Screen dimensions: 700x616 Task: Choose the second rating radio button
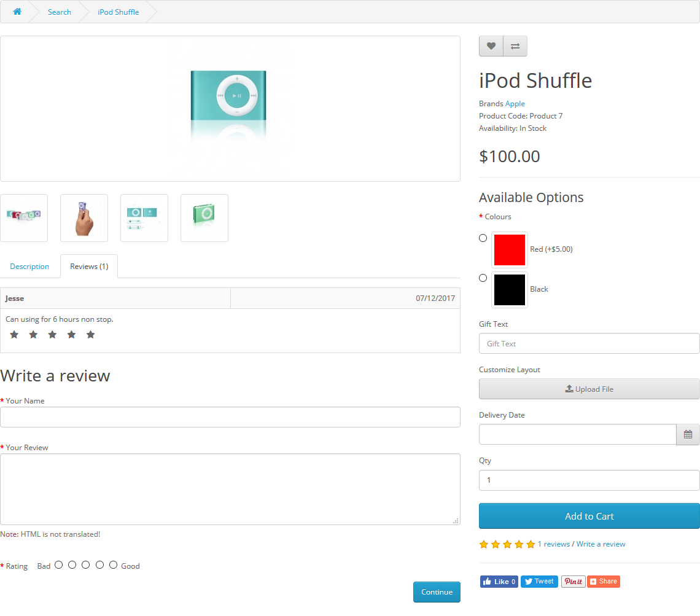[x=72, y=565]
